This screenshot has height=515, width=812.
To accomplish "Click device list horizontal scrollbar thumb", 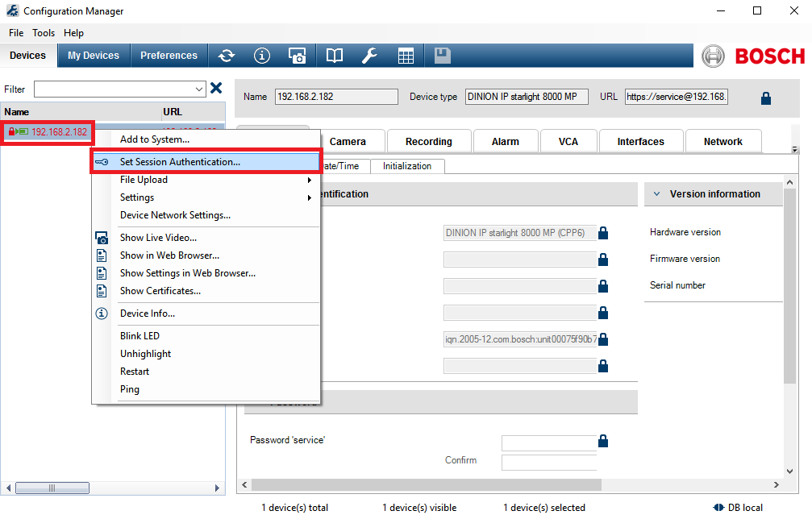I will (52, 488).
